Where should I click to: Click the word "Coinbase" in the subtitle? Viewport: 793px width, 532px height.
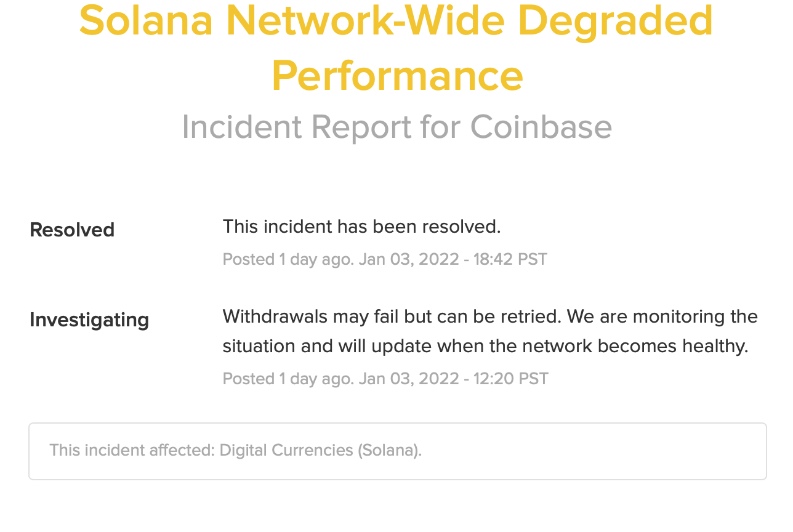click(x=541, y=127)
